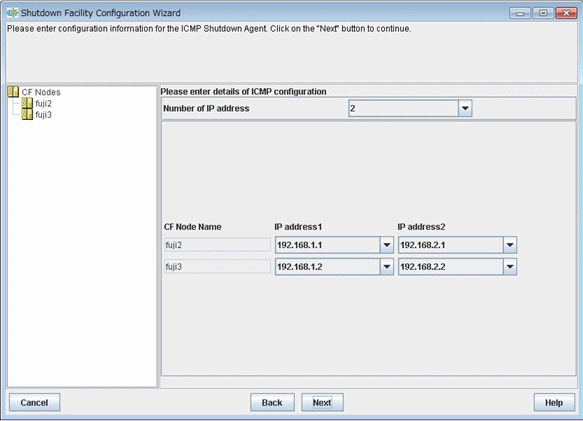Select the fuji2 node icon in tree
The image size is (583, 421).
[27, 103]
